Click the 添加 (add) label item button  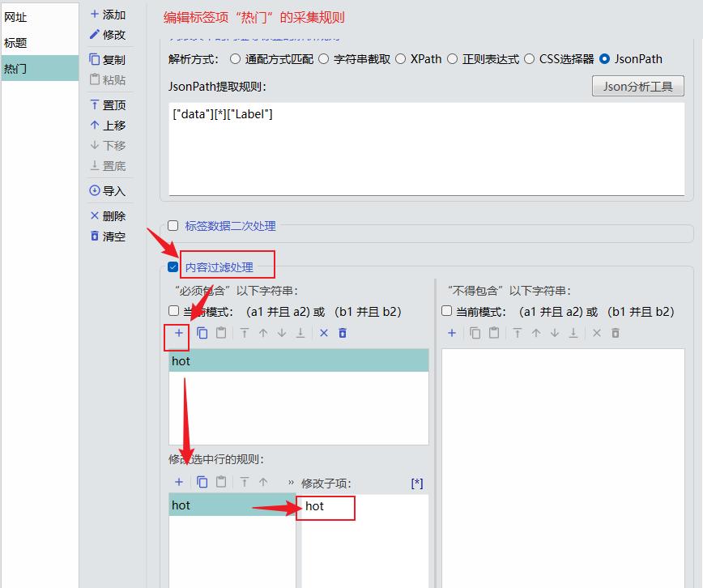pos(108,15)
